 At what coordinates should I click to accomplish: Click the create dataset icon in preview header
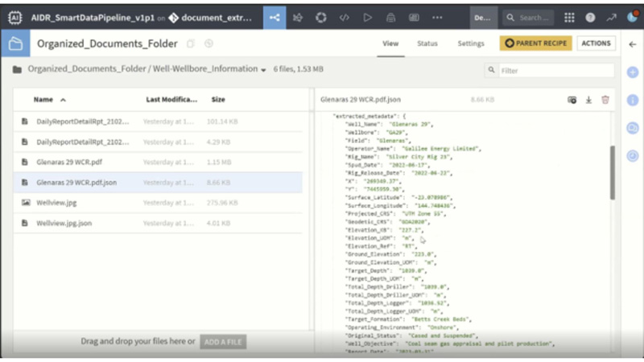(572, 100)
